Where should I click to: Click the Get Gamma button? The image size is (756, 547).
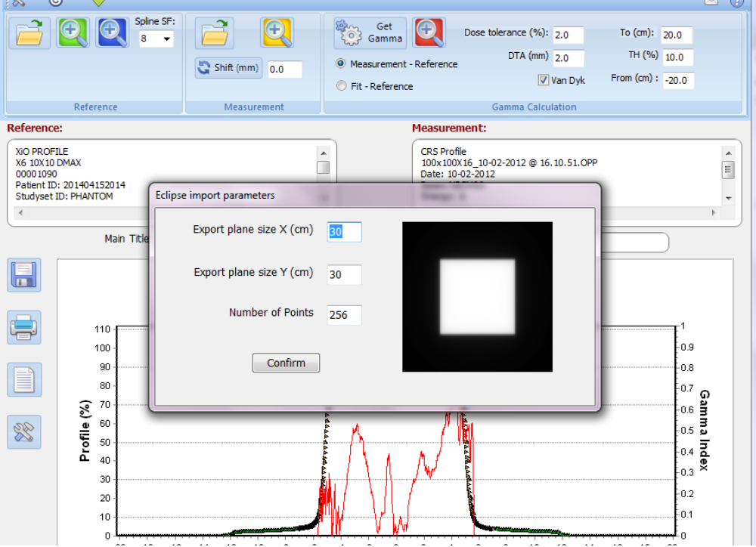click(x=370, y=32)
